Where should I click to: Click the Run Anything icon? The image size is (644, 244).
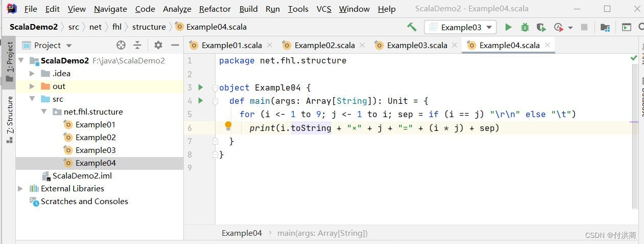626,27
